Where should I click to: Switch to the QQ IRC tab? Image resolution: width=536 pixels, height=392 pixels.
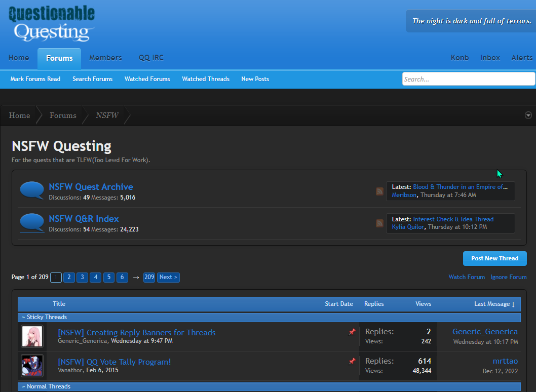pos(151,58)
